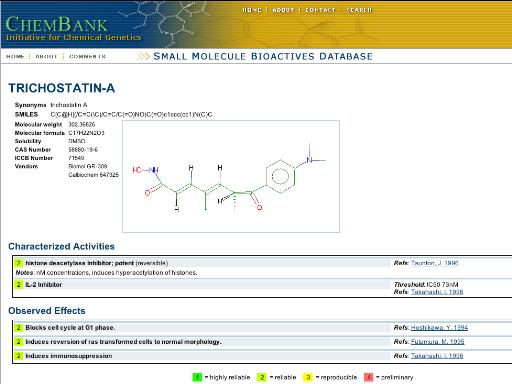This screenshot has width=512, height=384.
Task: Open the Futamura, M. 1995 reference
Action: (x=437, y=342)
